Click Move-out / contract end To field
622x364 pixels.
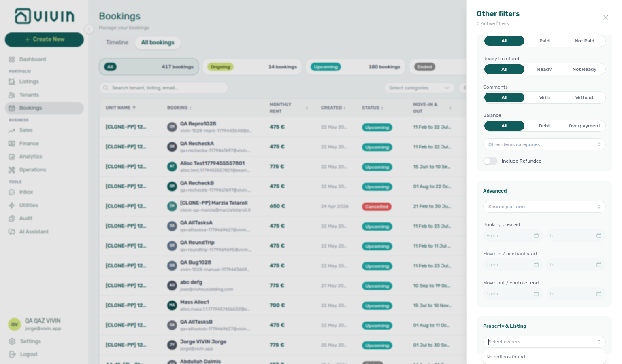pyautogui.click(x=575, y=294)
